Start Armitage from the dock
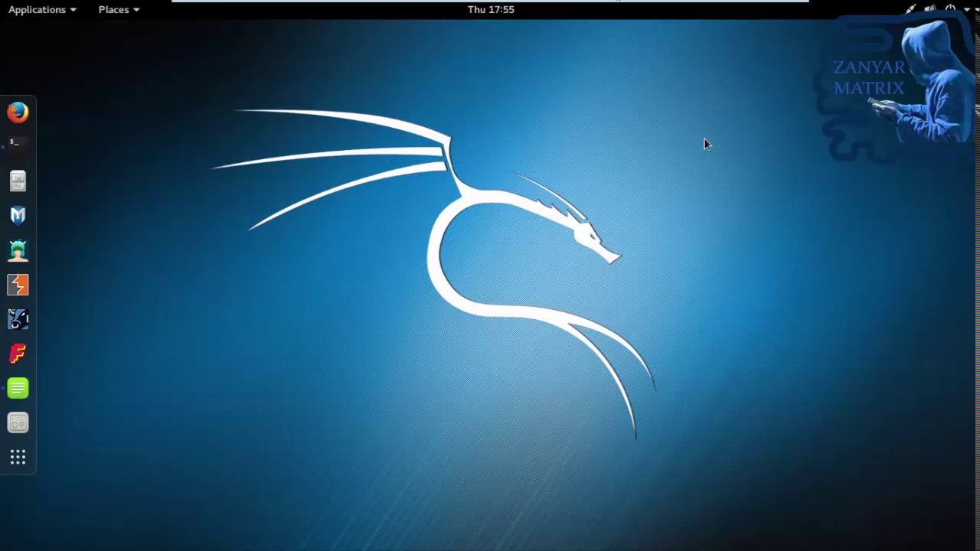 pos(18,250)
